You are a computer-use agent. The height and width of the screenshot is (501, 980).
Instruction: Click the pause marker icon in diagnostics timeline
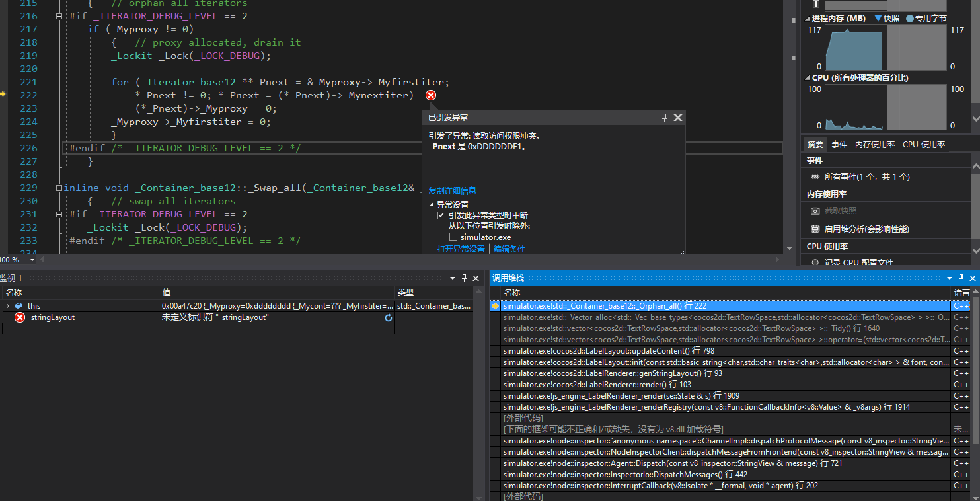coord(815,4)
